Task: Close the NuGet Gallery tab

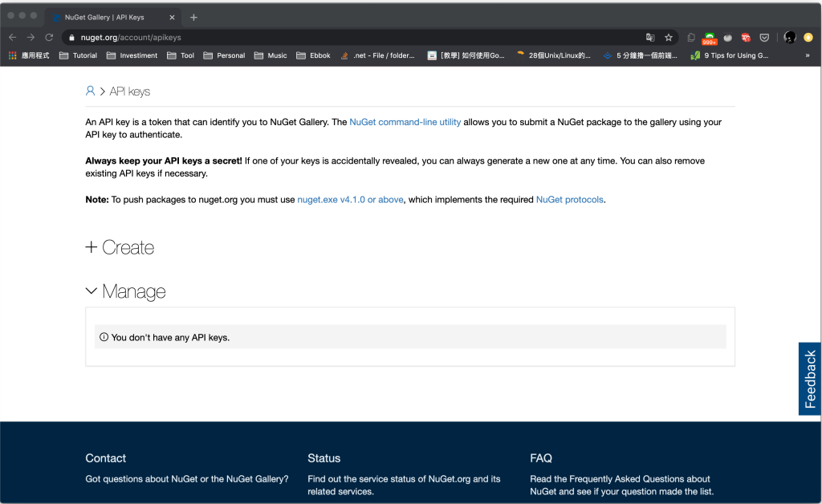Action: [x=172, y=18]
